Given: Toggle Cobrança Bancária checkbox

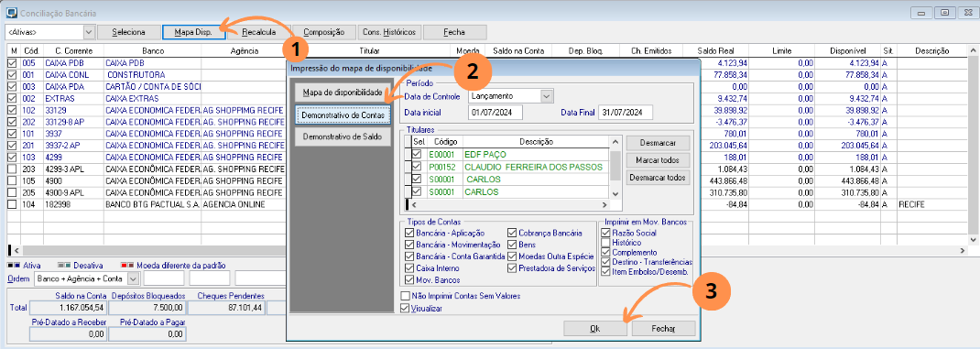Looking at the screenshot, I should (512, 234).
